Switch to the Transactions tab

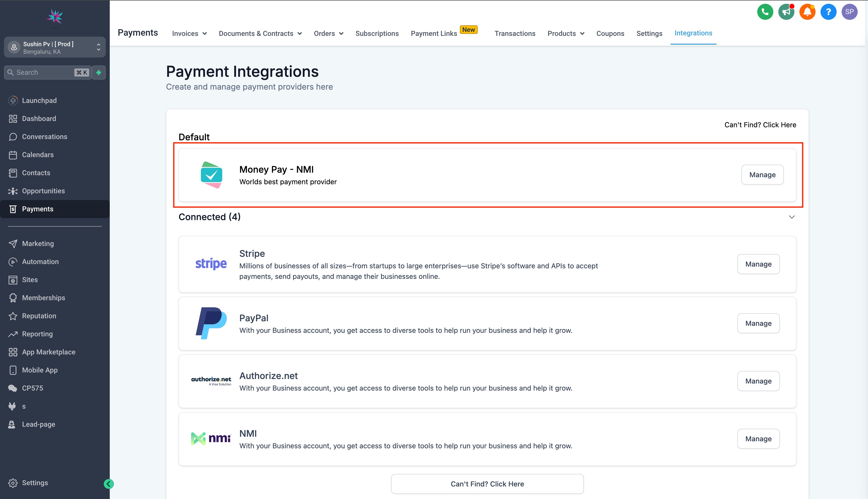click(515, 34)
